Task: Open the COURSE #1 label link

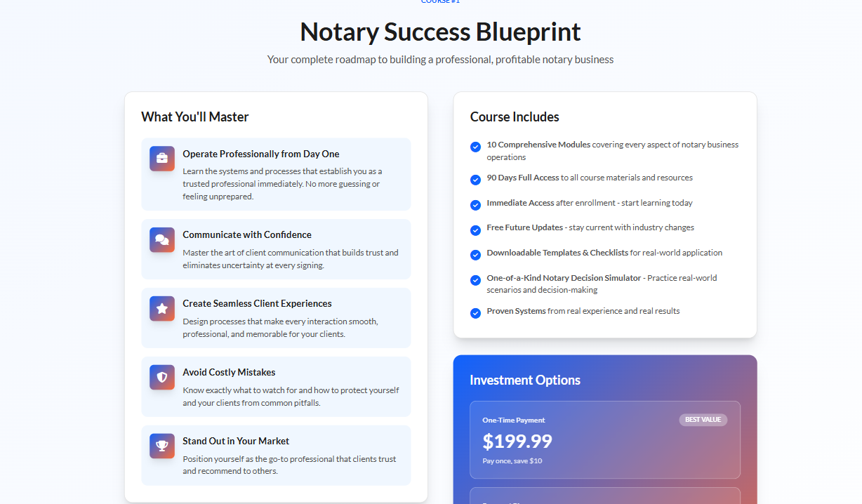Action: pyautogui.click(x=440, y=2)
